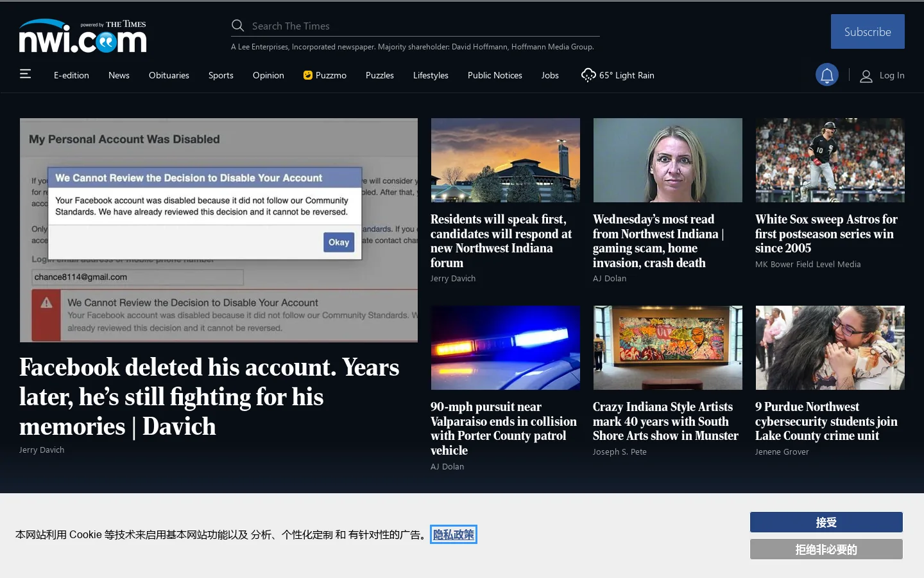924x578 pixels.
Task: Open the News section
Action: pos(119,75)
